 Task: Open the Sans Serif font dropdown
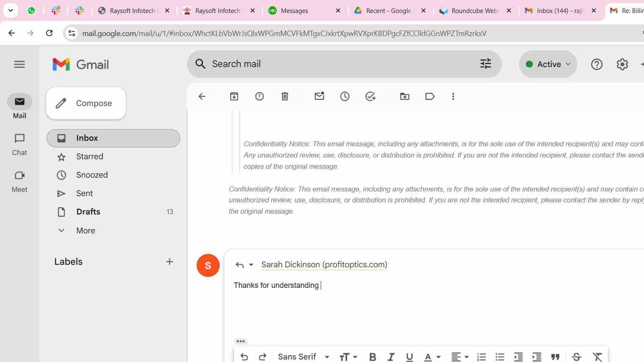(x=304, y=357)
